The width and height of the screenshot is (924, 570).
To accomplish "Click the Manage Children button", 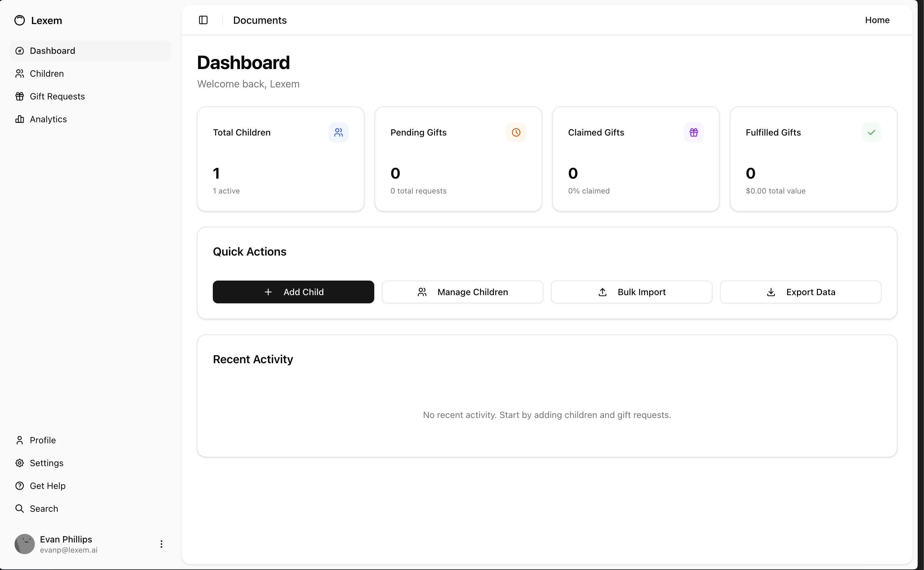I will point(462,292).
